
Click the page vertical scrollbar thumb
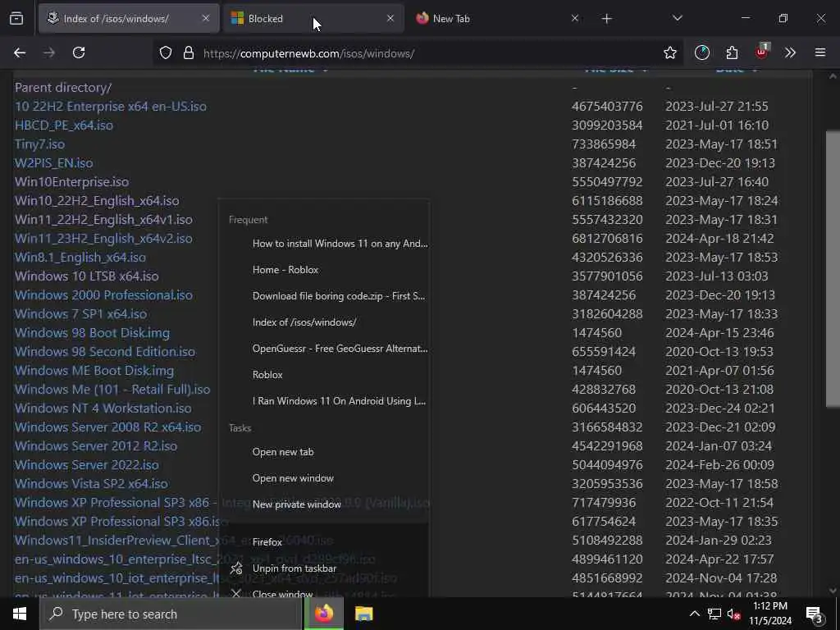click(x=833, y=269)
